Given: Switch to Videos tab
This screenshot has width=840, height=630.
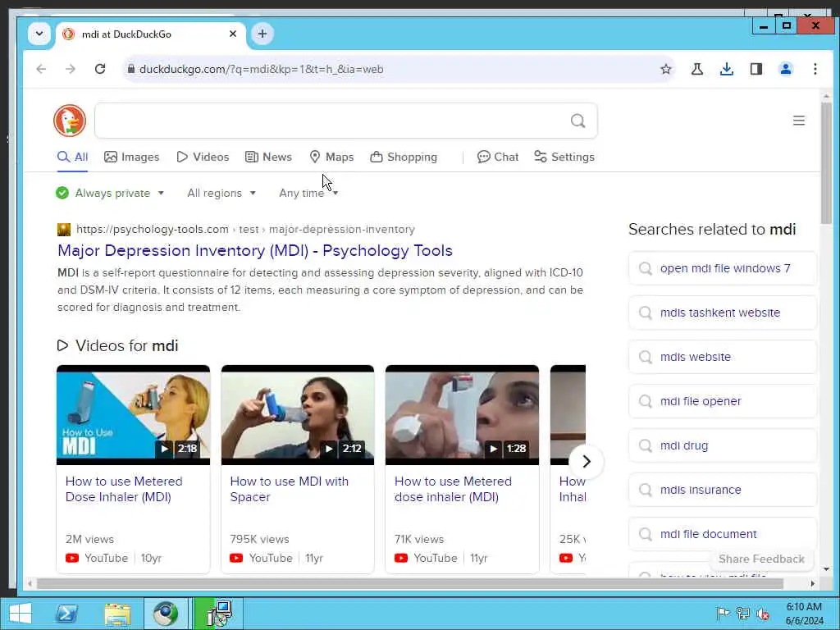Looking at the screenshot, I should (203, 157).
